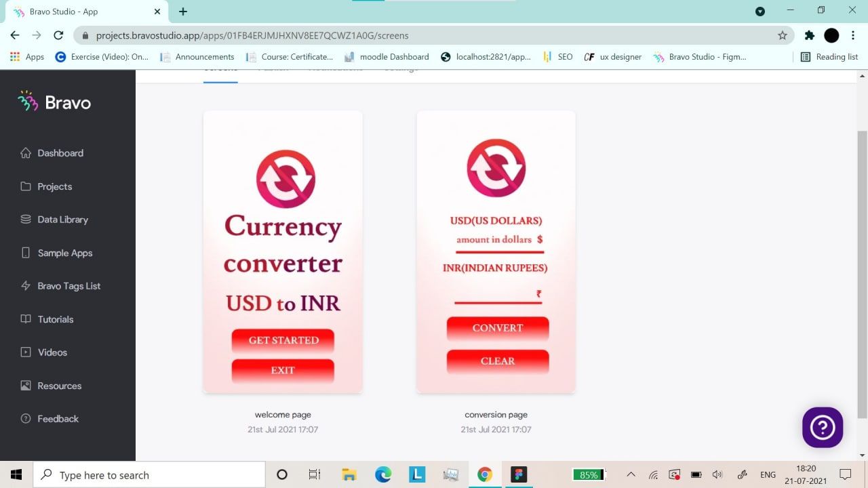The image size is (868, 488).
Task: Open the Bravo Studio - Figm... bookmark
Action: pos(700,57)
